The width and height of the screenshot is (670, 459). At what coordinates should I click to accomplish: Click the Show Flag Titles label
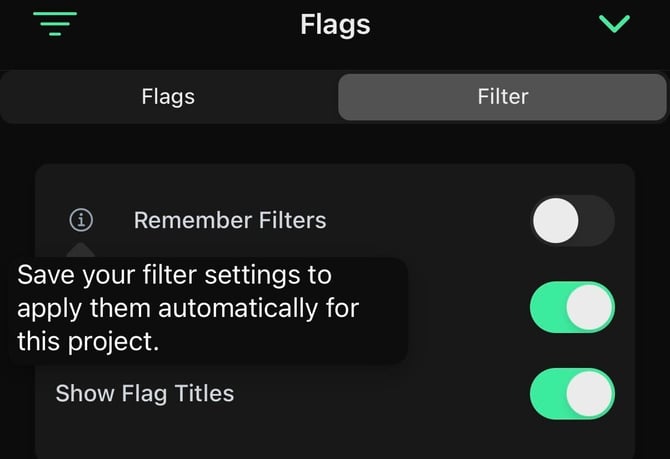tap(145, 394)
